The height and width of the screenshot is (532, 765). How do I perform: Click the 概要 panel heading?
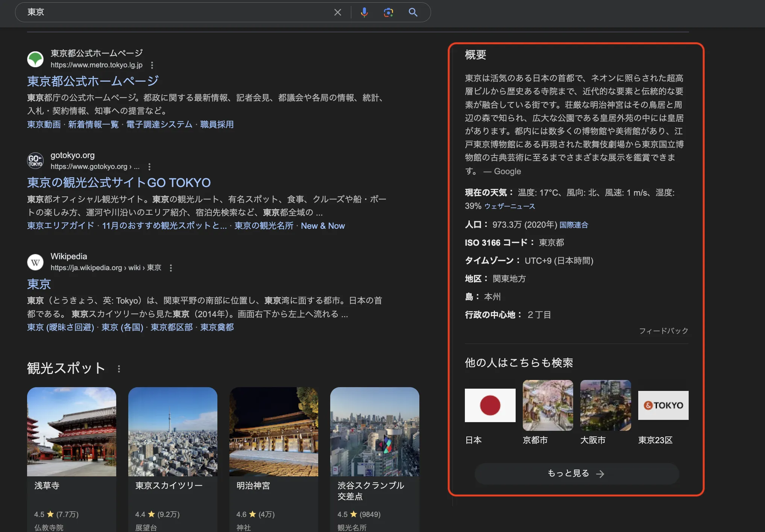(475, 55)
